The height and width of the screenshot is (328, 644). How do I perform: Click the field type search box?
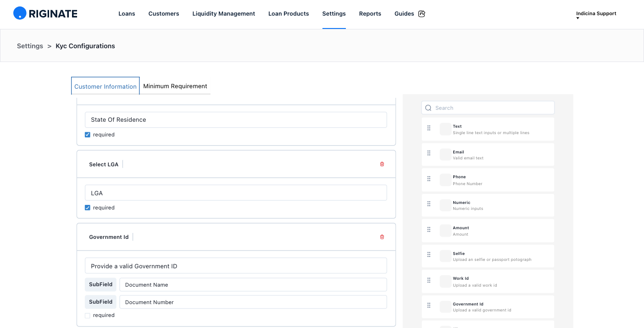pos(488,108)
